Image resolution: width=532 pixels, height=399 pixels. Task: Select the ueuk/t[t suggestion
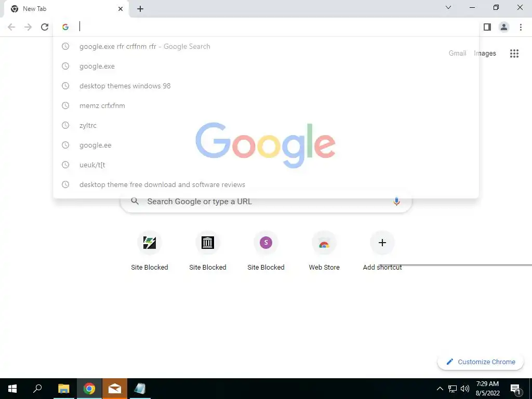266,165
